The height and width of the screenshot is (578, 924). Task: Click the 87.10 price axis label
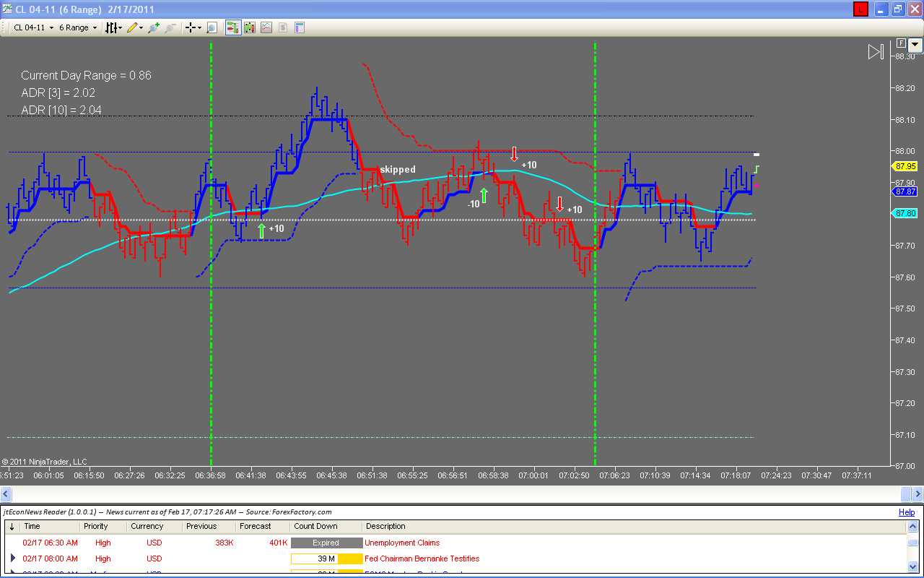[x=905, y=435]
